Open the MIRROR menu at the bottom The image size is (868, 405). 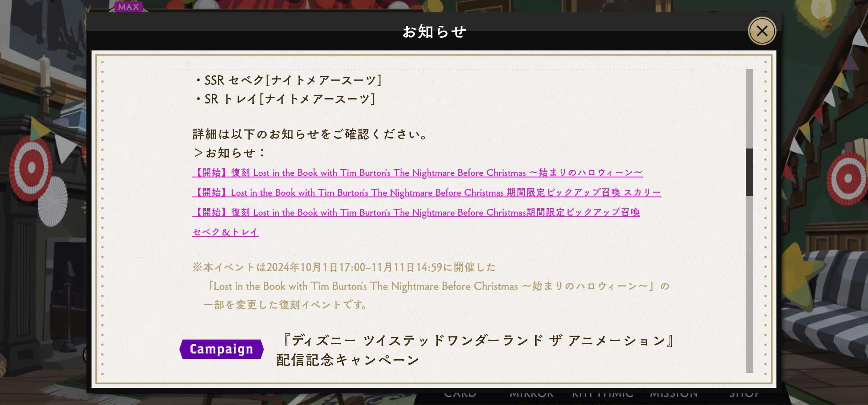click(531, 394)
